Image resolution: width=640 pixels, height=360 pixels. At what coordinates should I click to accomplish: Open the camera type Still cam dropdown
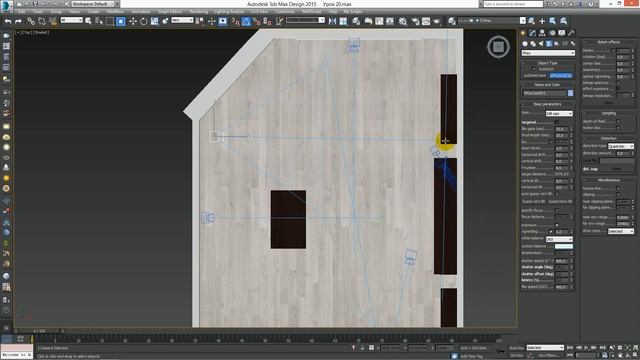point(559,113)
